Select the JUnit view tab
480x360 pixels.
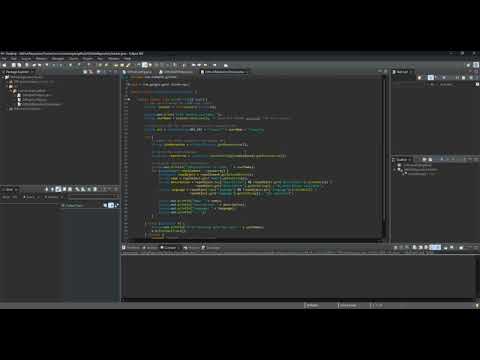pyautogui.click(x=9, y=189)
